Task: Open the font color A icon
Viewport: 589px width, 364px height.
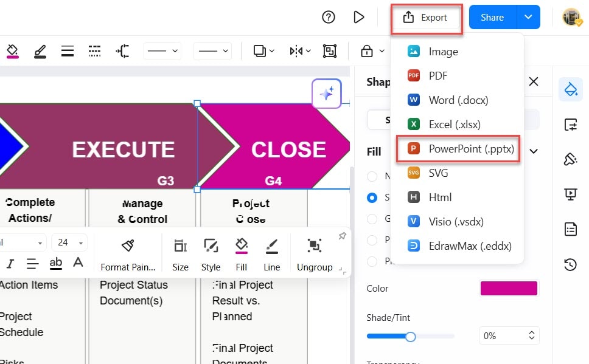Action: (78, 263)
